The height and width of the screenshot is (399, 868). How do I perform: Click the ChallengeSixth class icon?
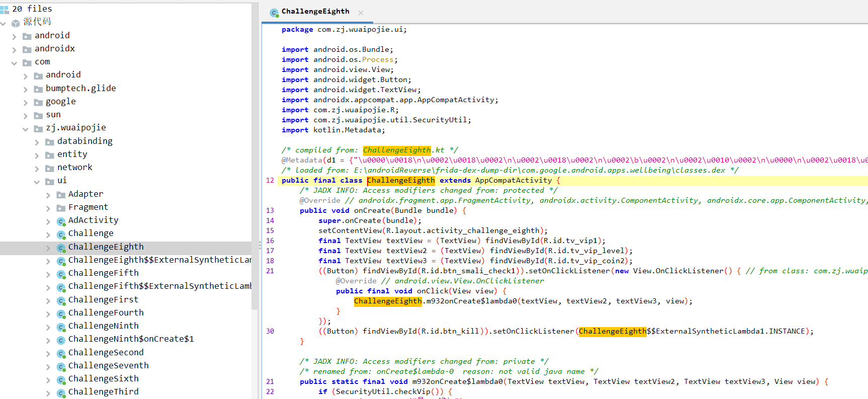click(61, 380)
